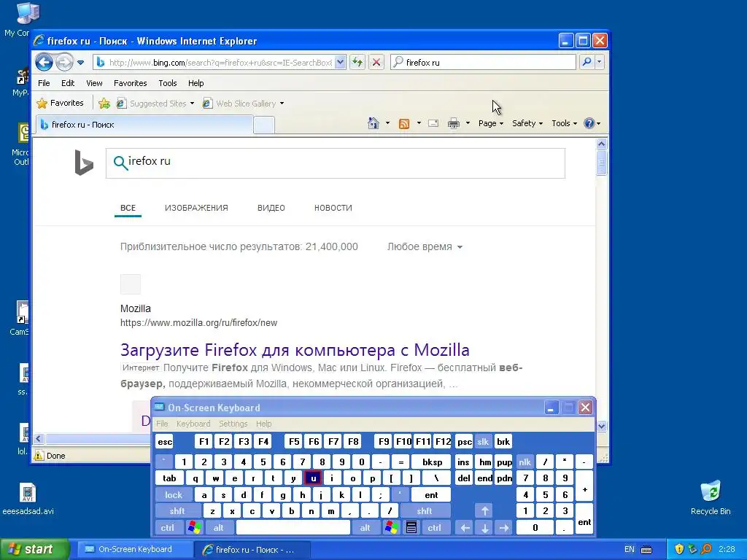Viewport: 747px width, 560px height.
Task: Click the vertical scrollbar down arrow
Action: click(x=601, y=426)
